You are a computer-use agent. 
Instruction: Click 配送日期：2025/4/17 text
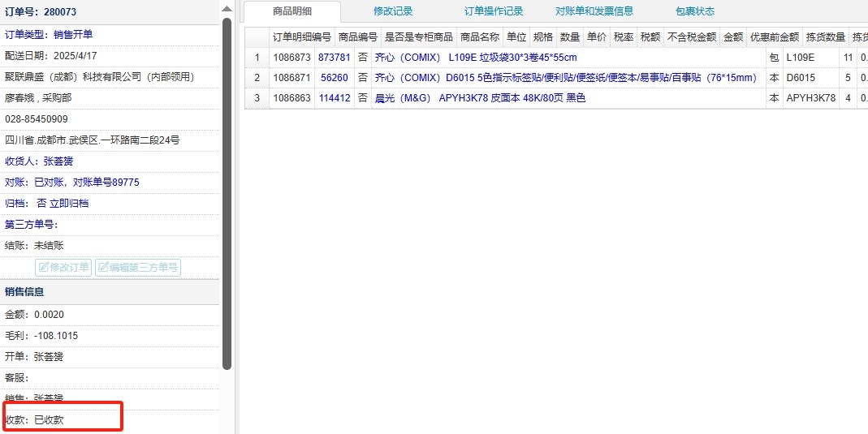[x=51, y=56]
